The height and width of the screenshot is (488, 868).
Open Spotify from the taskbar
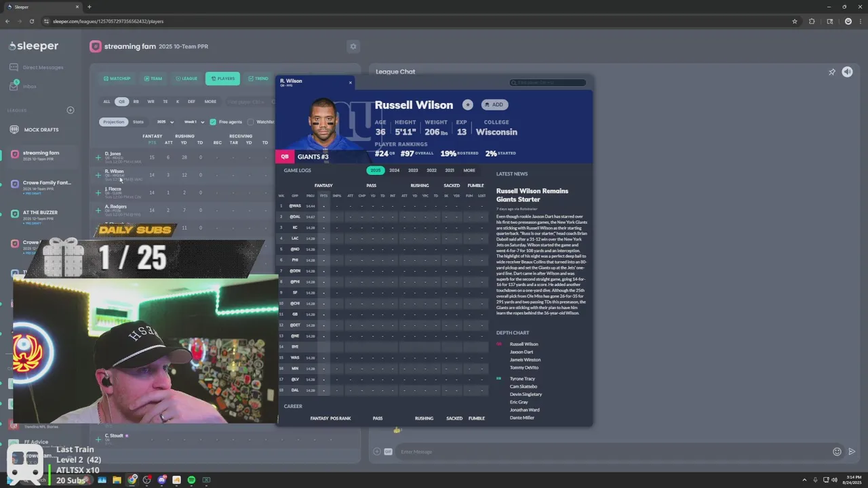191,480
